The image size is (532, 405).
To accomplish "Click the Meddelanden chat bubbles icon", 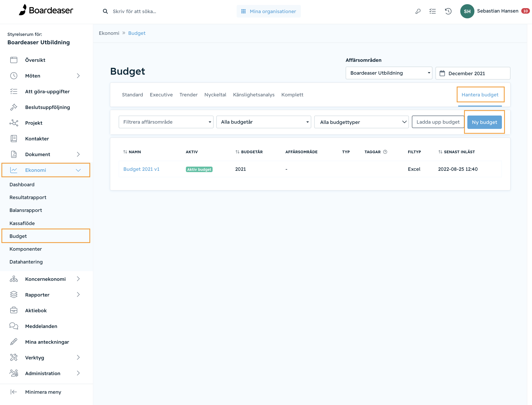I will coord(14,326).
